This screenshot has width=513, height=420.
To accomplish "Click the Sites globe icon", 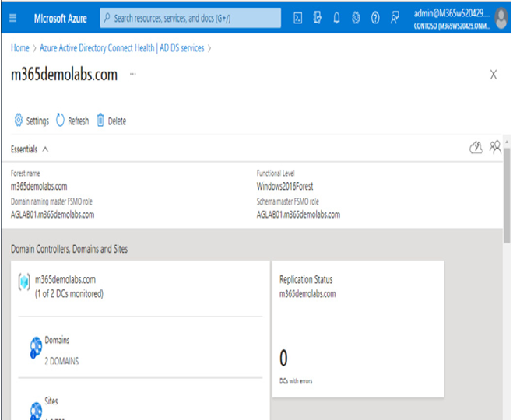I will pos(36,411).
